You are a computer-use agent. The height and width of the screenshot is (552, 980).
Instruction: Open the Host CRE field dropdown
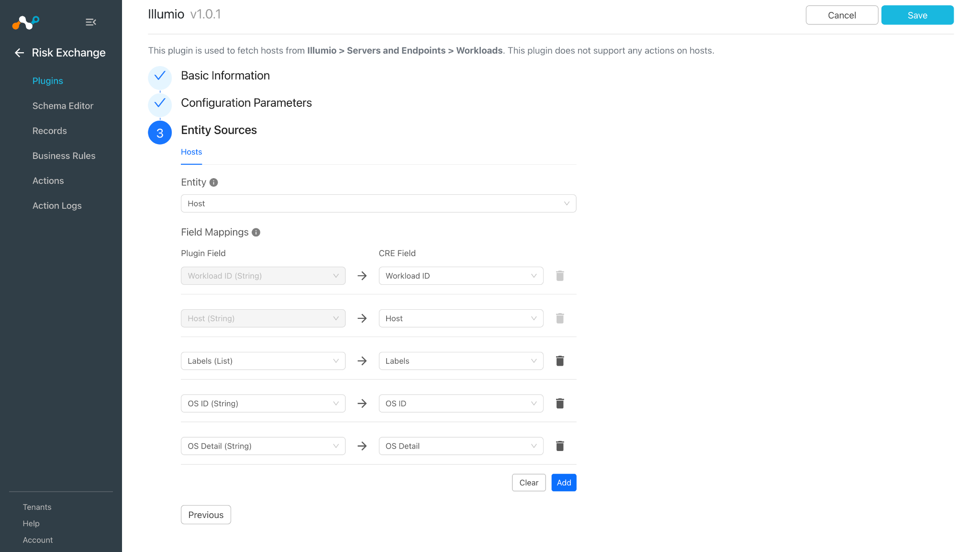461,318
